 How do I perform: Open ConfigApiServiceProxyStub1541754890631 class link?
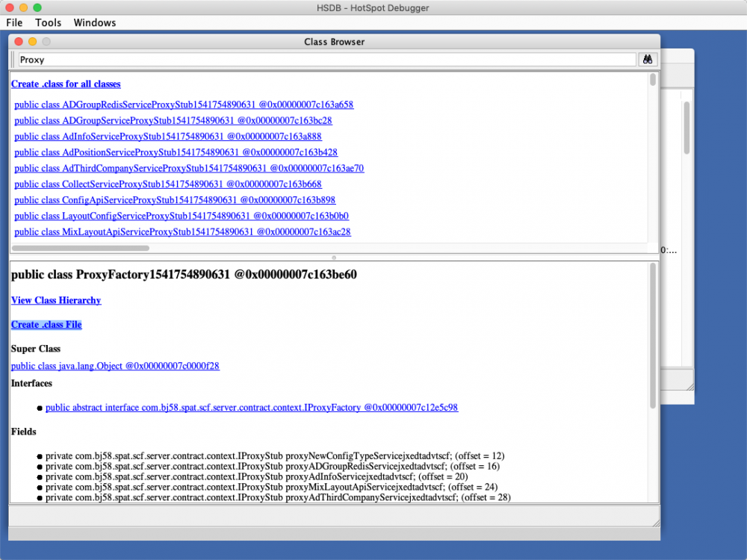click(x=175, y=200)
